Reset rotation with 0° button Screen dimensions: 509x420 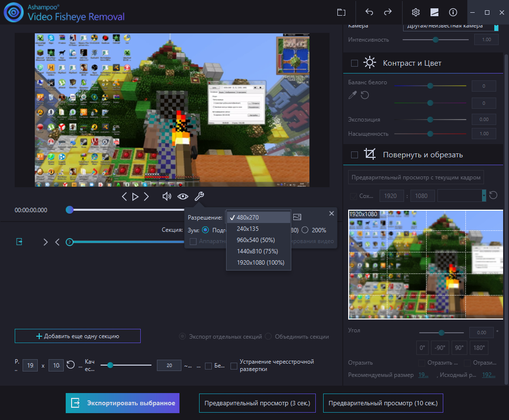(x=422, y=347)
